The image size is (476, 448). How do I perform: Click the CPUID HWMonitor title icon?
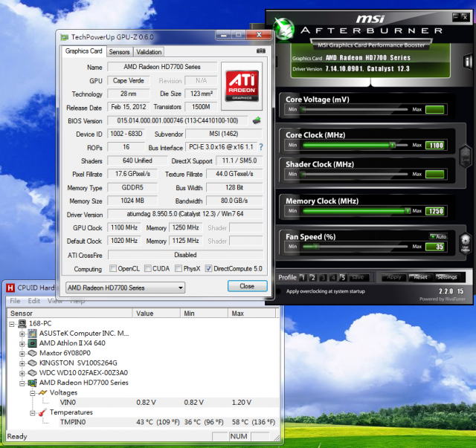(x=10, y=288)
